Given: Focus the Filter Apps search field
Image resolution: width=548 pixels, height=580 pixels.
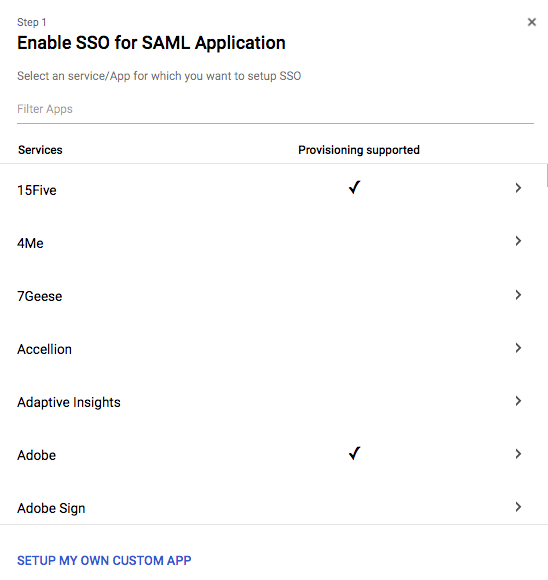Looking at the screenshot, I should (275, 109).
